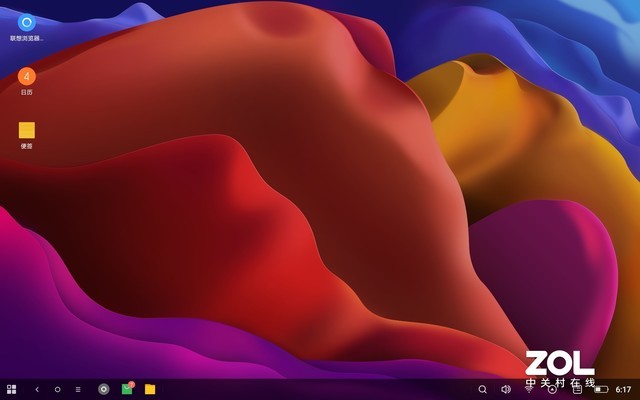This screenshot has width=640, height=400.
Task: Open the volume speaker control
Action: tap(506, 389)
